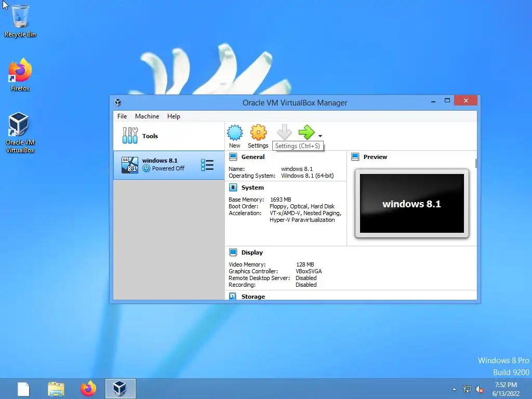This screenshot has height=399, width=532.
Task: Click the Preview heading text
Action: coord(375,157)
